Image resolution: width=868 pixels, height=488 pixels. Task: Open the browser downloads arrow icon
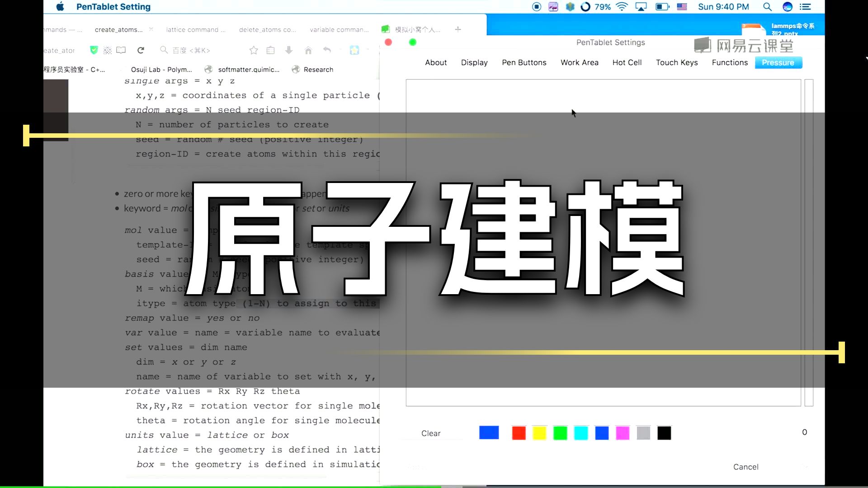(x=289, y=50)
